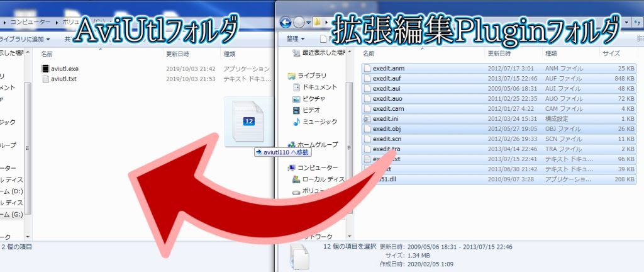Open the 整理 dropdown menu
Image resolution: width=644 pixels, height=272 pixels.
point(294,38)
